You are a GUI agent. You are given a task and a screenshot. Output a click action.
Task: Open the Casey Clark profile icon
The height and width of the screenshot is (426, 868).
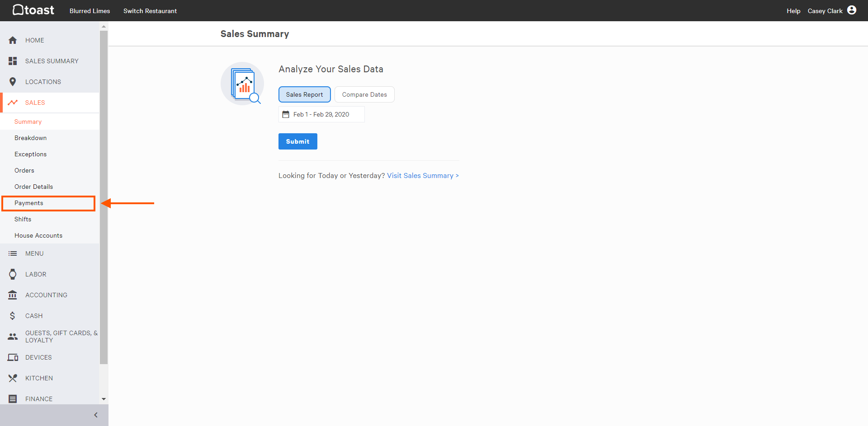coord(853,10)
